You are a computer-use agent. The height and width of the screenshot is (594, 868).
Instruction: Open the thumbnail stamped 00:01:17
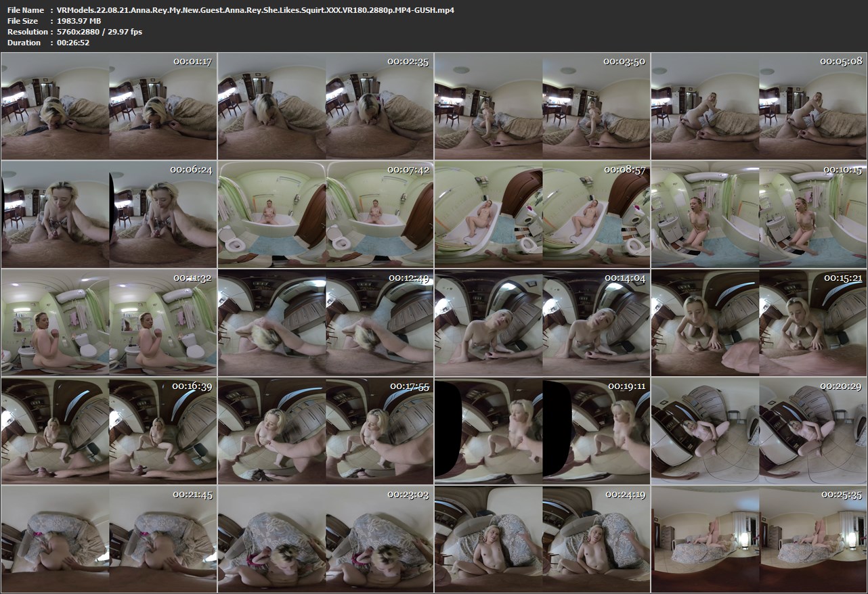coord(109,106)
